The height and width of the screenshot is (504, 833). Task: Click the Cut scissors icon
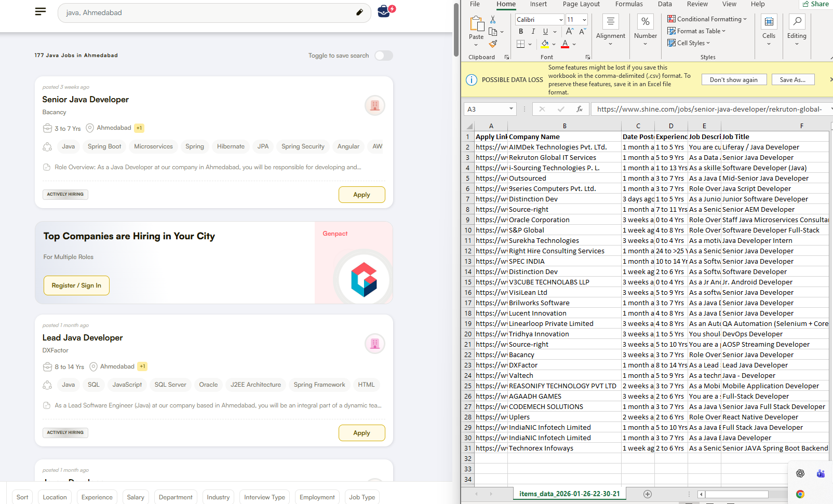pyautogui.click(x=493, y=19)
